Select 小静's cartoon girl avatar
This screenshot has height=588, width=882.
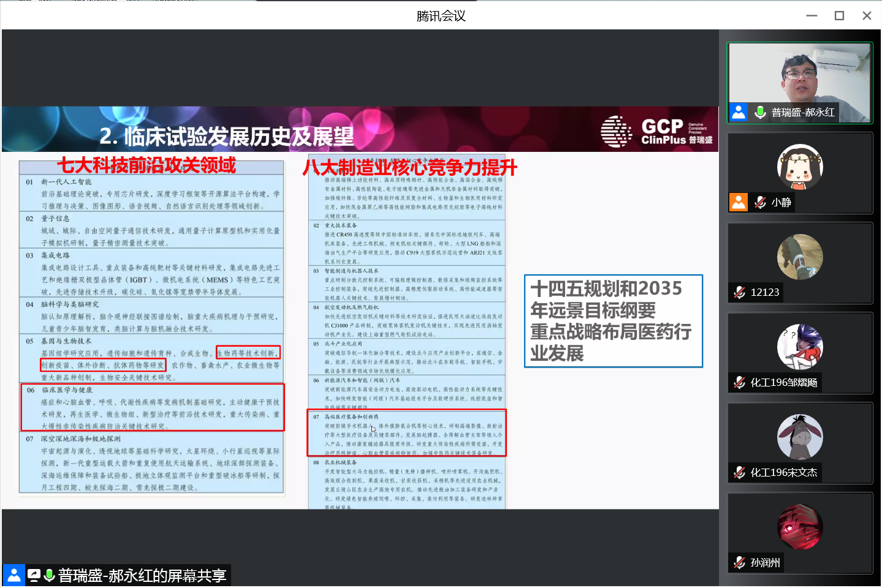(x=799, y=167)
